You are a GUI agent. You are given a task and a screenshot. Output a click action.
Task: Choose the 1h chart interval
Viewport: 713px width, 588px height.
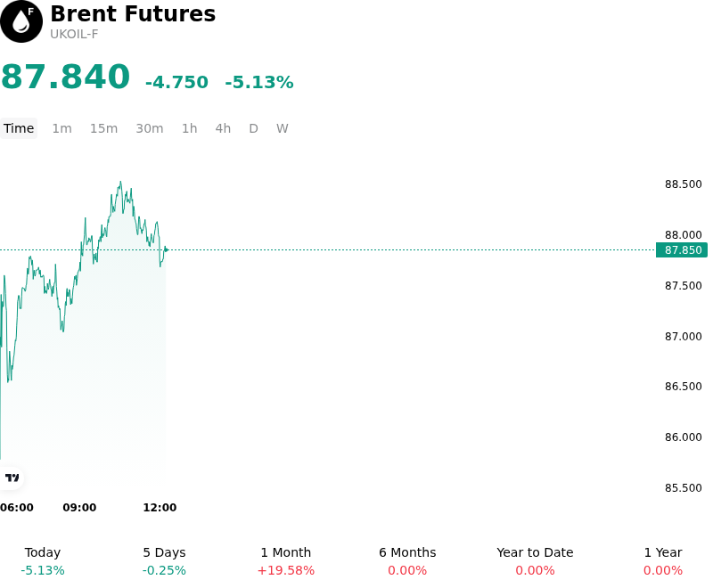tap(190, 128)
